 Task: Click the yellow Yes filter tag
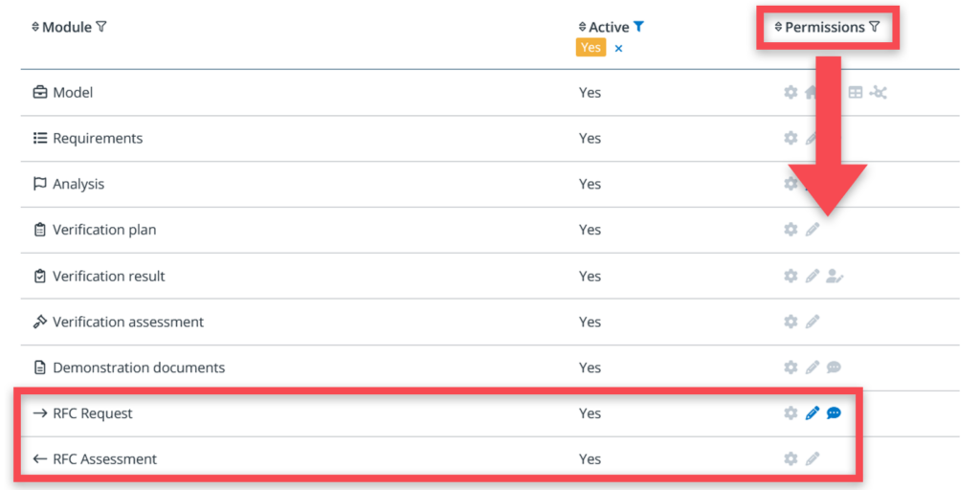point(590,47)
